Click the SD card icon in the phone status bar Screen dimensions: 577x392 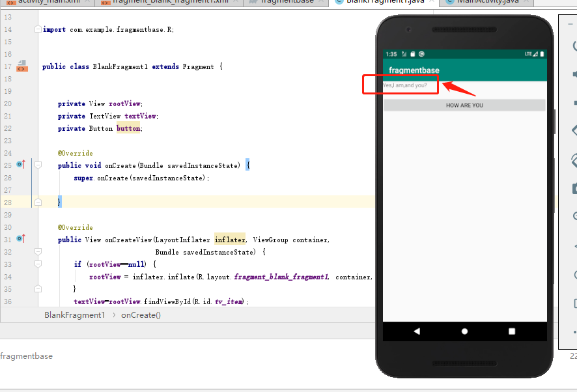coord(412,54)
